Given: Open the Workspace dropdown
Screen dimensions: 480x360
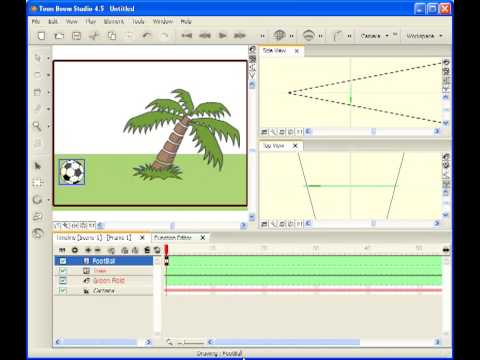Looking at the screenshot, I should pyautogui.click(x=424, y=35).
